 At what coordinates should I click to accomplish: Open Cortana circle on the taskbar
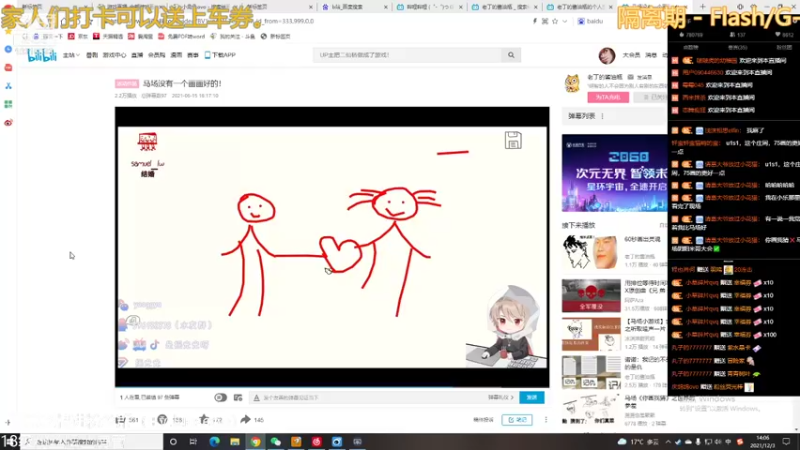coord(173,442)
